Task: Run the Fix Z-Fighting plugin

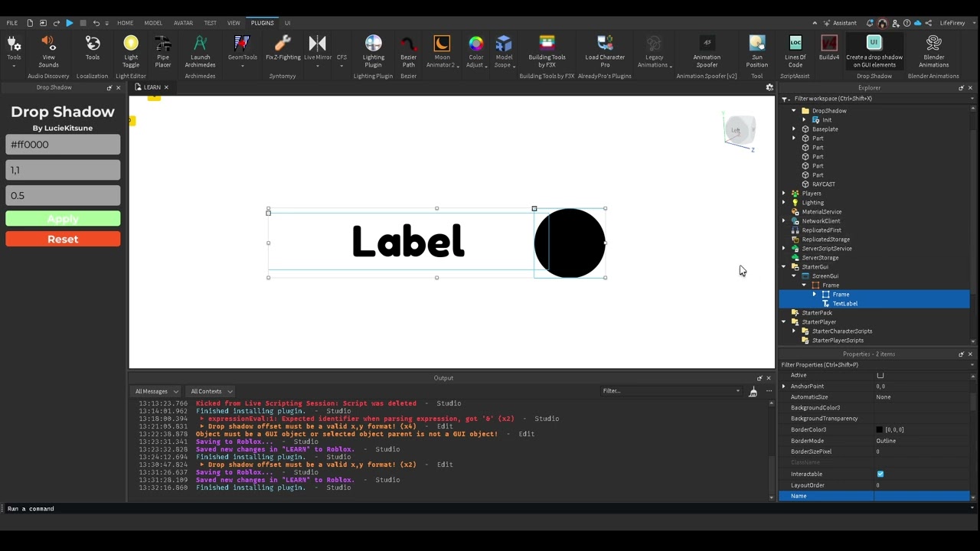Action: [x=283, y=48]
